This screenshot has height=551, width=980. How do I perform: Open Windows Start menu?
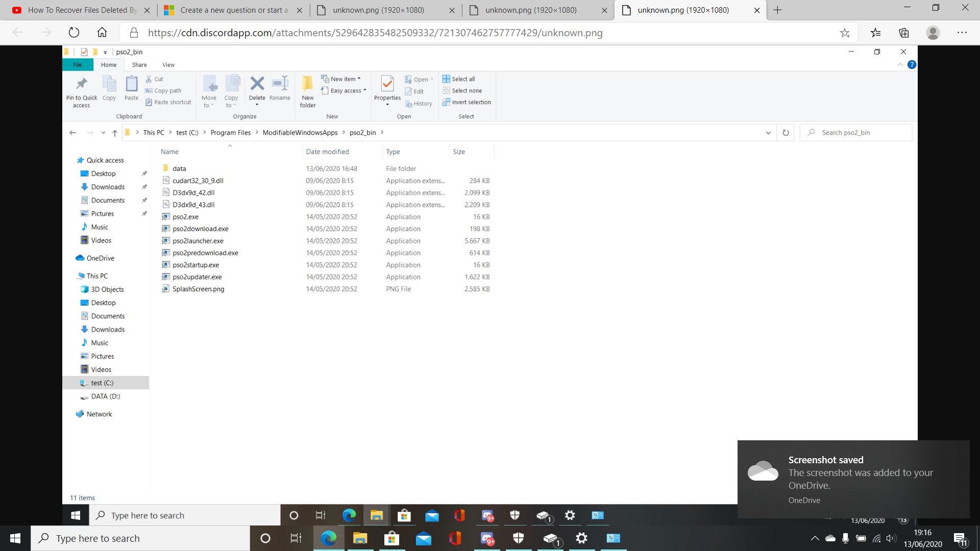pos(15,538)
